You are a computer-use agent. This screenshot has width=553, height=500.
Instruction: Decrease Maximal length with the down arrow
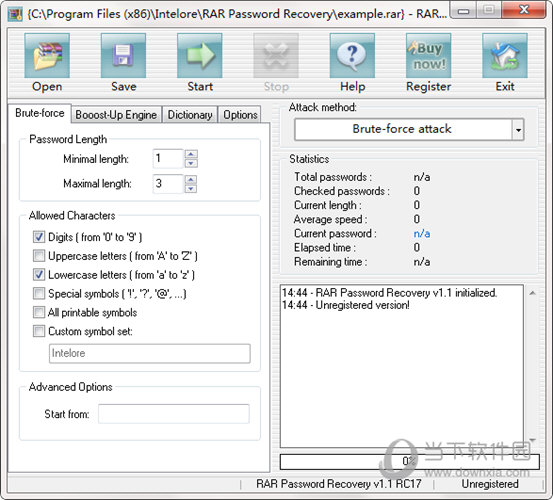click(x=191, y=189)
